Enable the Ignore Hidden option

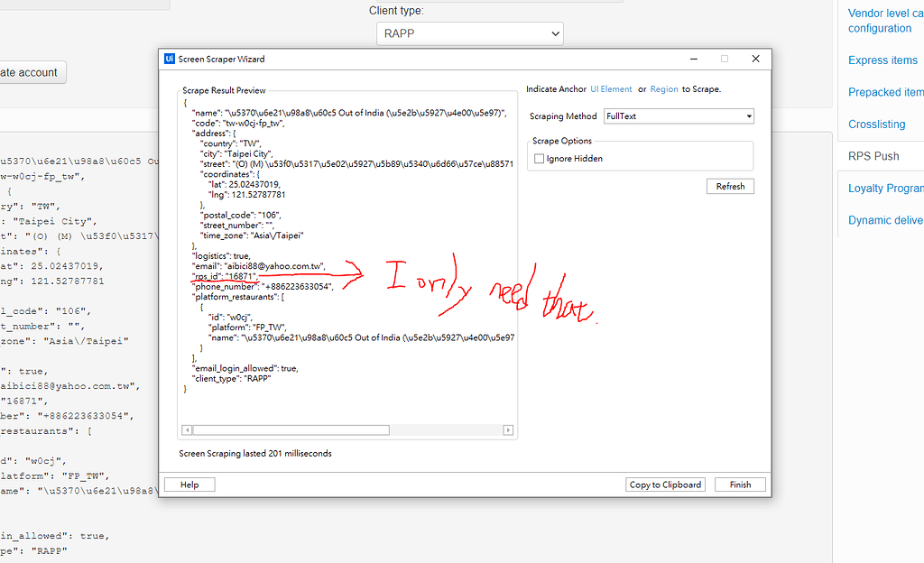[539, 157]
